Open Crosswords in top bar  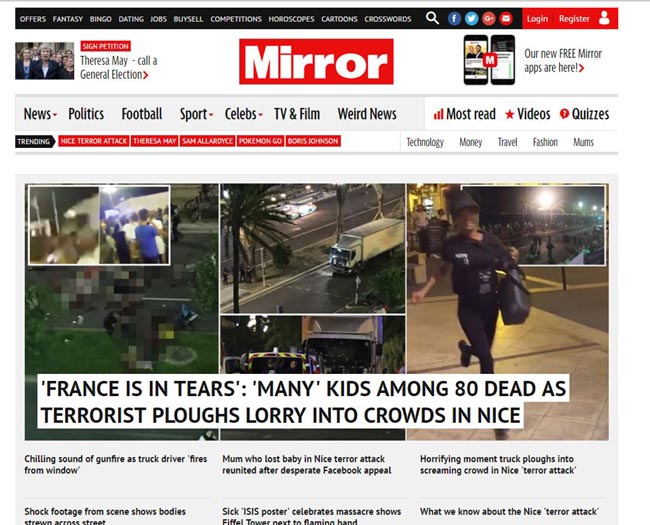tap(388, 19)
